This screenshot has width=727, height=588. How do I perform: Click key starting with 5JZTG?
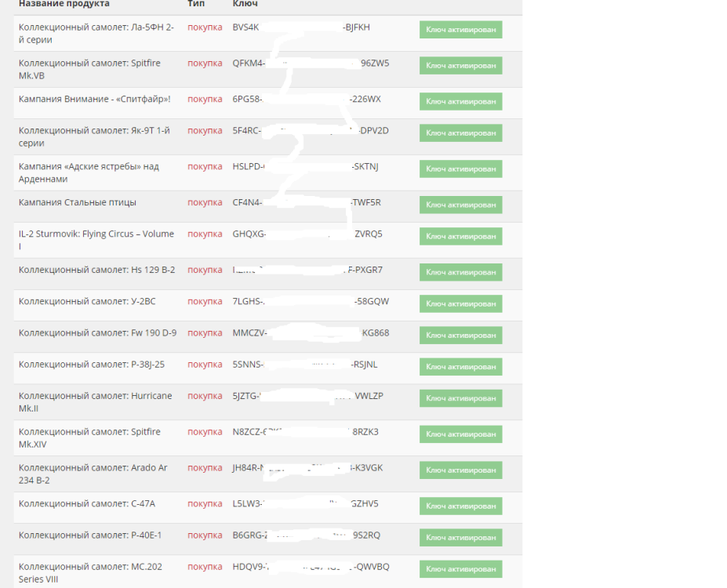[x=308, y=396]
